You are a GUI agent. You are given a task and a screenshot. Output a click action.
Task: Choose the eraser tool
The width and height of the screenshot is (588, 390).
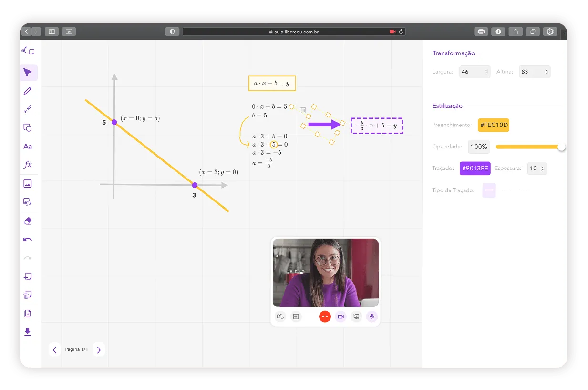(x=28, y=221)
